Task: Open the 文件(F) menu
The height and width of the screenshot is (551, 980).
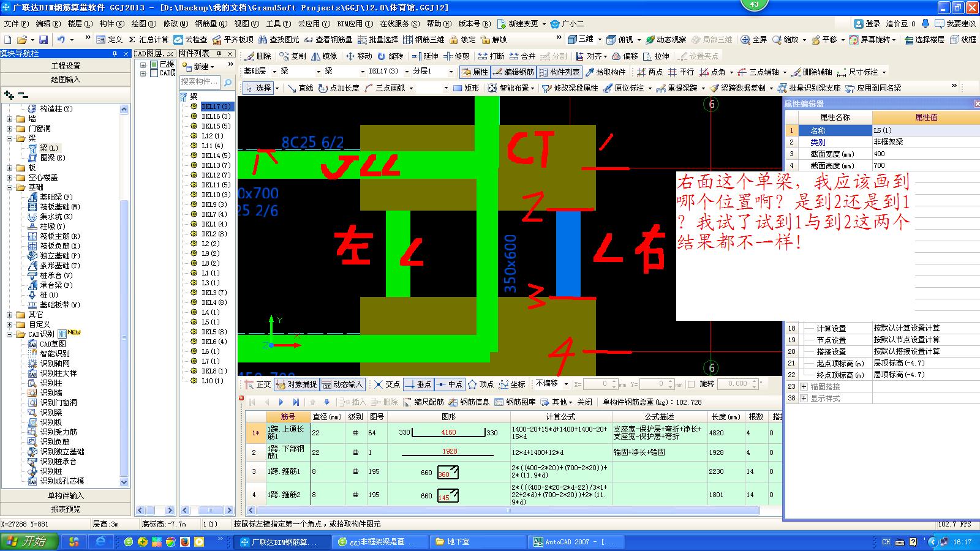Action: pyautogui.click(x=17, y=24)
